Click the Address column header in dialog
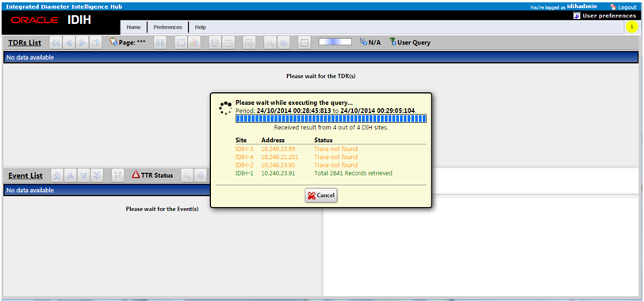The image size is (644, 301). point(273,141)
